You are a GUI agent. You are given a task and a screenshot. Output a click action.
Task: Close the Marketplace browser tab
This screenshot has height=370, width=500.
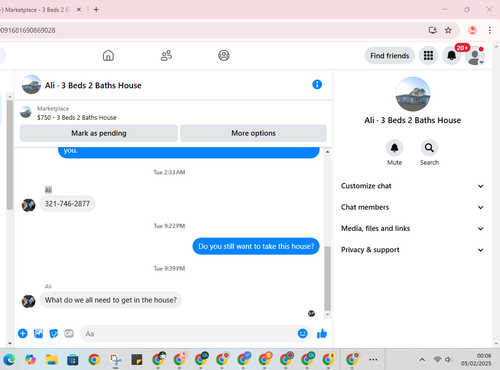(x=79, y=10)
